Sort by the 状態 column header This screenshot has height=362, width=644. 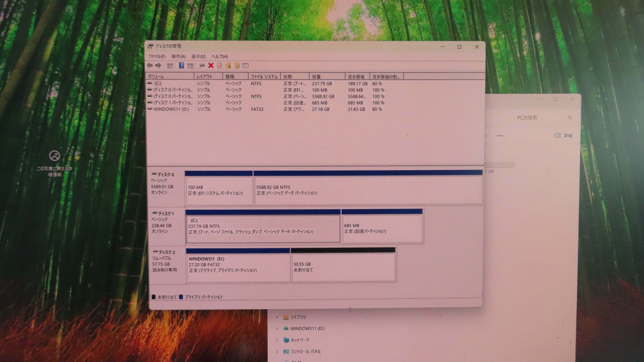point(295,77)
